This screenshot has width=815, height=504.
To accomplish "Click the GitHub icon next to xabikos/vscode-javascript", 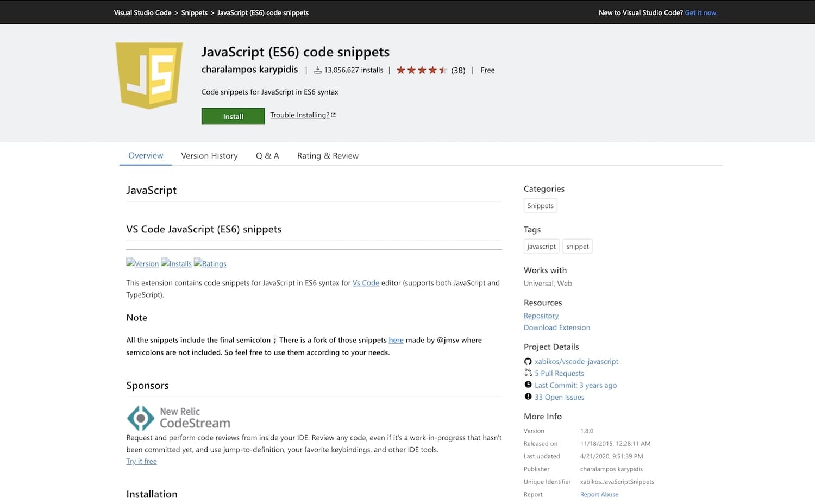I will coord(528,361).
